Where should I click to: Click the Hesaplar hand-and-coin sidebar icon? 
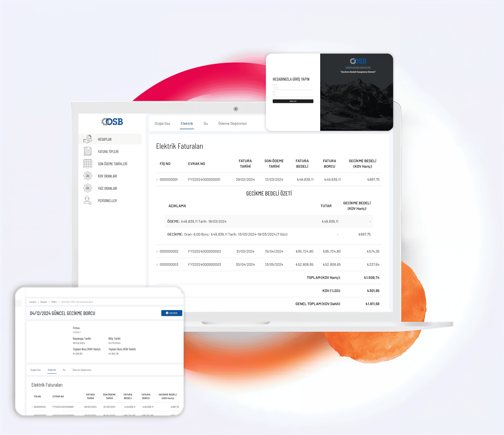point(88,139)
